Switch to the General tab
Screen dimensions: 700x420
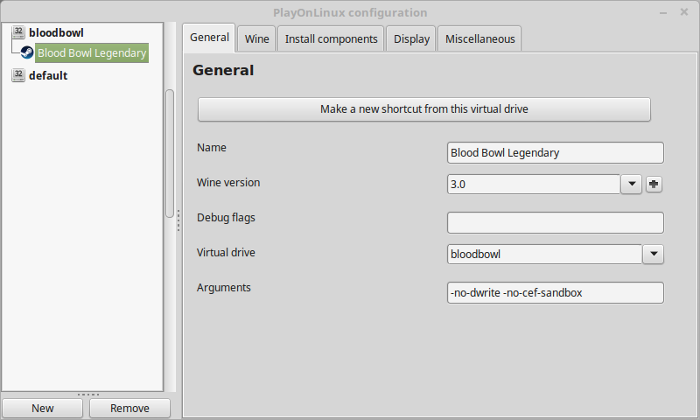point(209,37)
